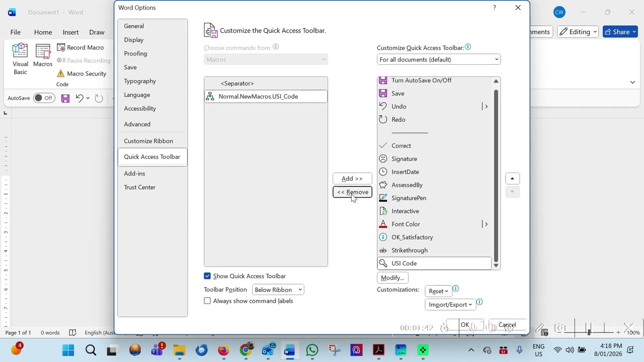Click scrollbar up arrow in toolbar list

[x=496, y=81]
